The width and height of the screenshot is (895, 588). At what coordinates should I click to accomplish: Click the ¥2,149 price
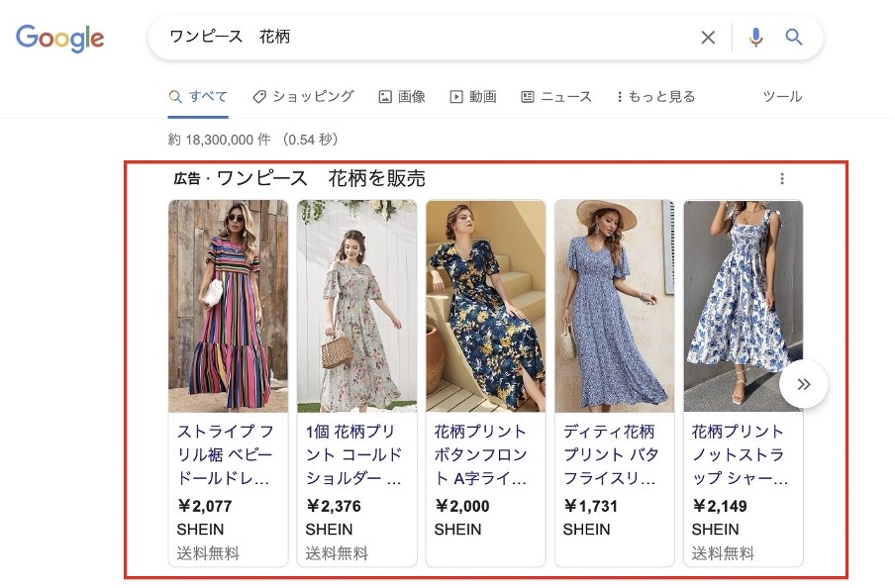[720, 506]
